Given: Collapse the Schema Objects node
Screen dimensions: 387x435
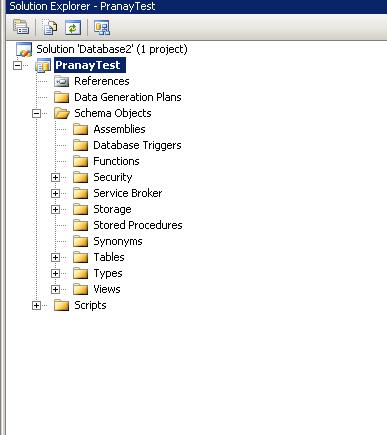Looking at the screenshot, I should (x=36, y=114).
